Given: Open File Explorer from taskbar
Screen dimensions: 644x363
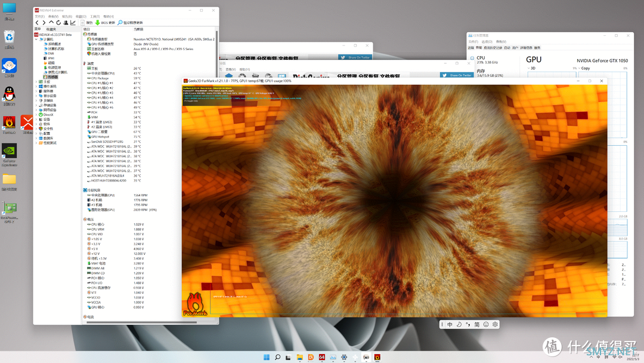Looking at the screenshot, I should point(300,357).
